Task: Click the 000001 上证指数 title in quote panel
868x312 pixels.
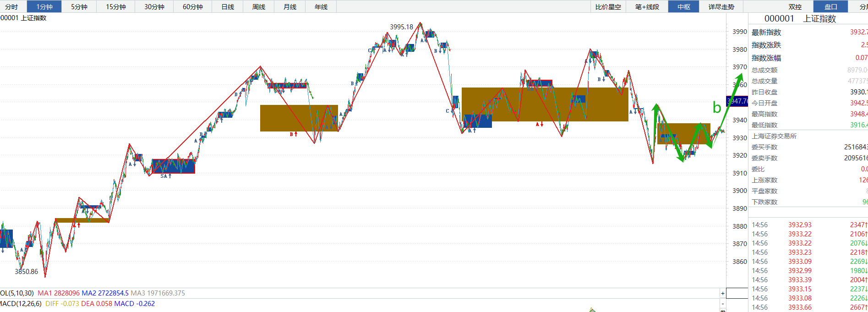Action: coord(800,19)
